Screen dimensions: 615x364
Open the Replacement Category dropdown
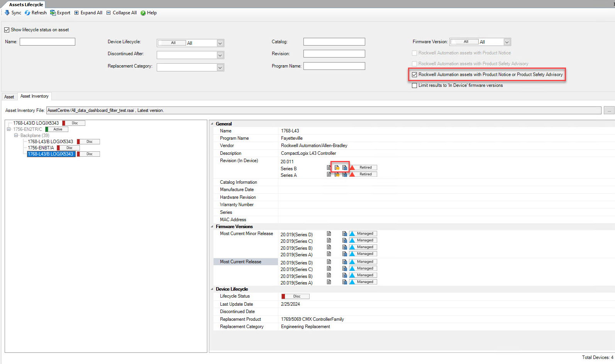pos(220,68)
